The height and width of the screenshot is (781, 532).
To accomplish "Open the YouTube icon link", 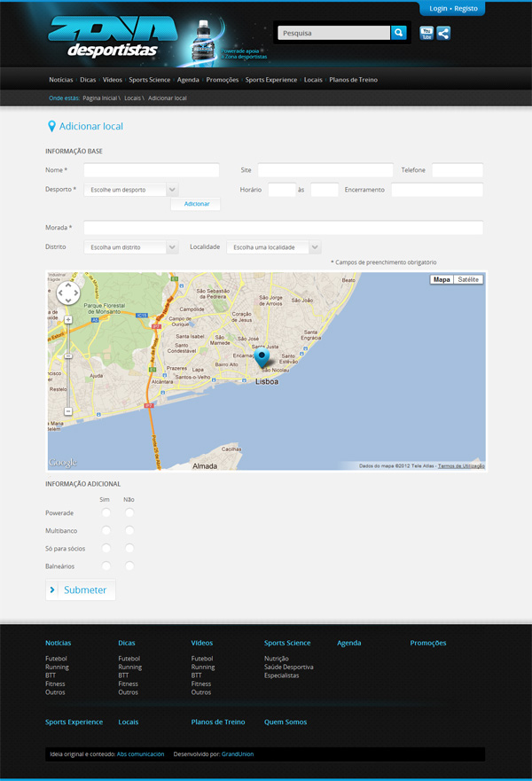I will 426,34.
